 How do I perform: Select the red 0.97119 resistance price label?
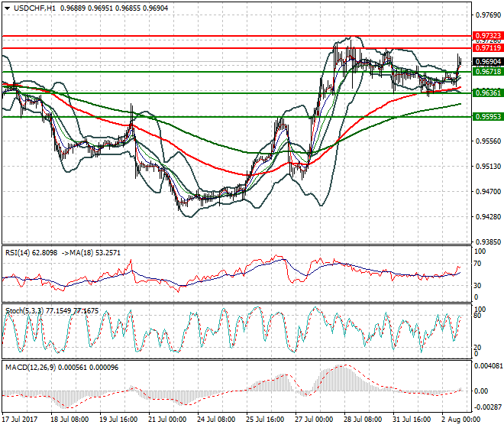pos(488,48)
